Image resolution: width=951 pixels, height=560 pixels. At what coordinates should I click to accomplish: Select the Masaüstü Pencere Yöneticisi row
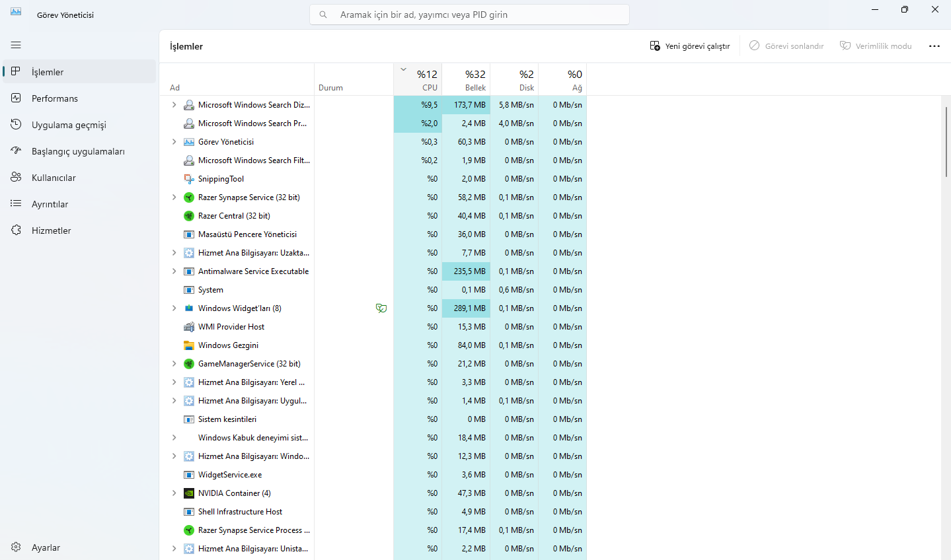(373, 234)
